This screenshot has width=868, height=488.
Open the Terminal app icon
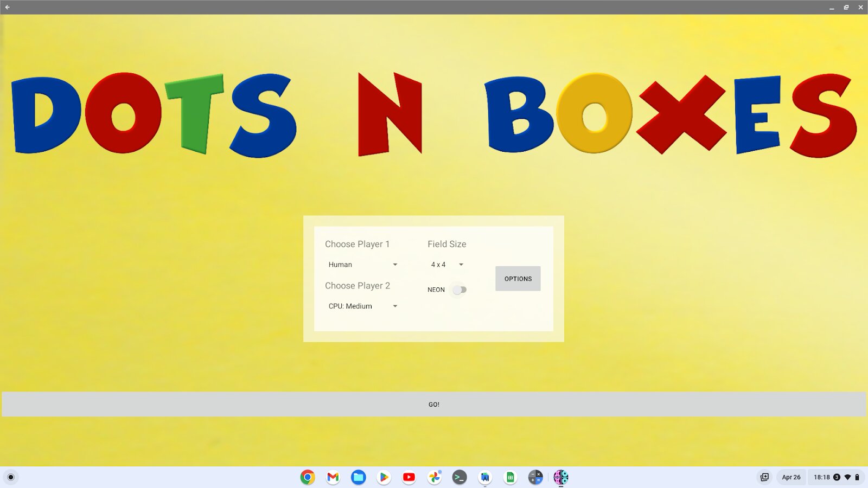(x=459, y=477)
